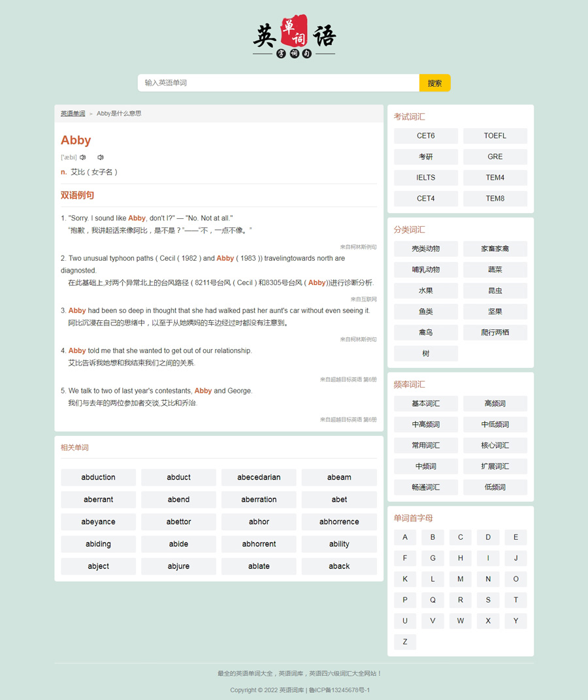Click the second speaker icon under Abby

point(101,158)
